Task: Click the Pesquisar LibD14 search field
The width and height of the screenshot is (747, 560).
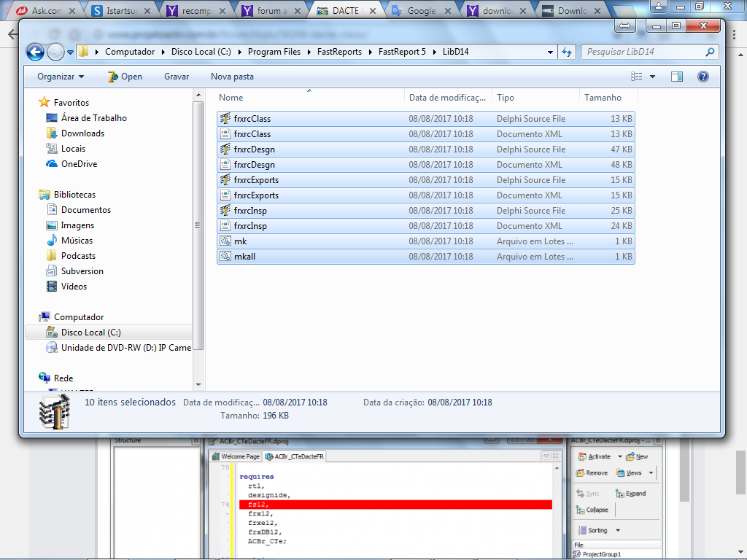Action: 643,52
